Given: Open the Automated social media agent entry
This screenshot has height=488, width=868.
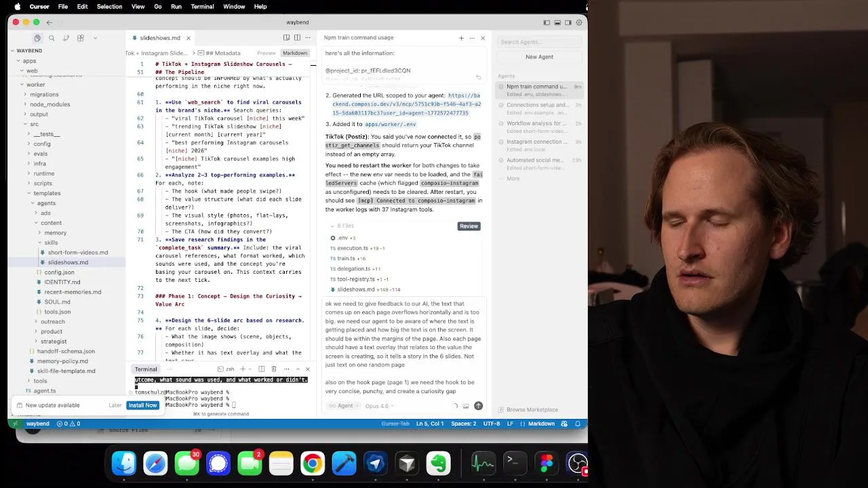Looking at the screenshot, I should click(540, 163).
